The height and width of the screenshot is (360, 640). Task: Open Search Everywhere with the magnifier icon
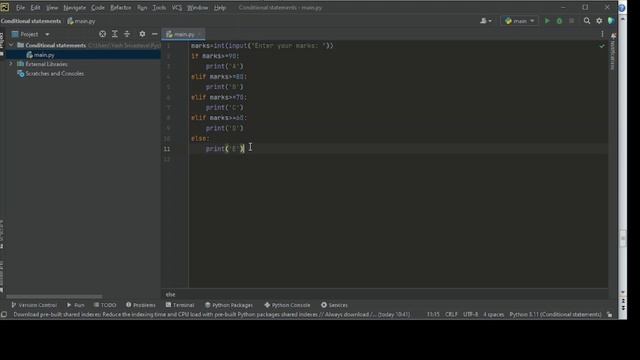(x=587, y=21)
